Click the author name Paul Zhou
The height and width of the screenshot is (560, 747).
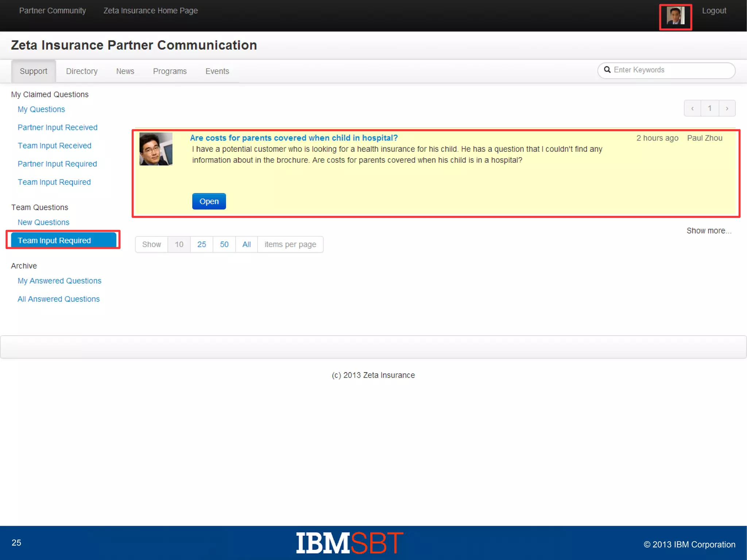click(705, 138)
